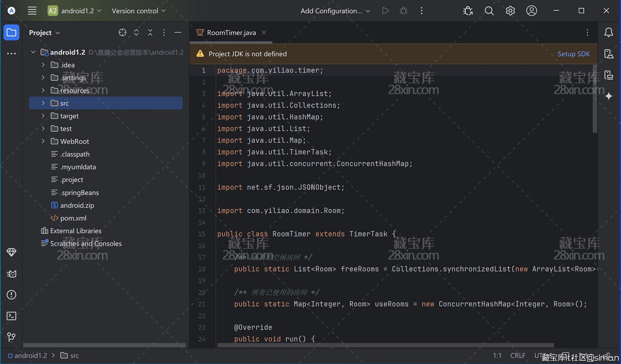
Task: Open the gem icon tool window
Action: (x=12, y=252)
